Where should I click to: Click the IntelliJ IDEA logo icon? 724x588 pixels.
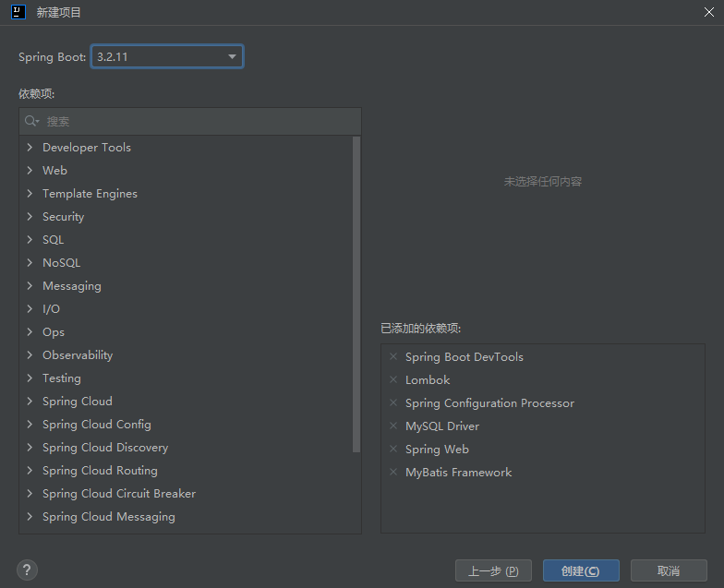(x=18, y=12)
